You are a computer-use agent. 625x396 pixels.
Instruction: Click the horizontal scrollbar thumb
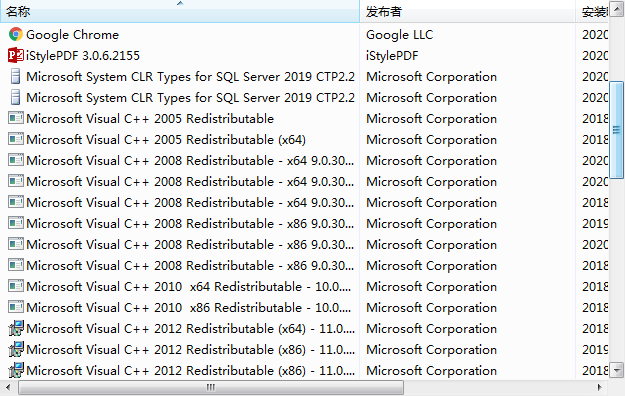pyautogui.click(x=211, y=387)
